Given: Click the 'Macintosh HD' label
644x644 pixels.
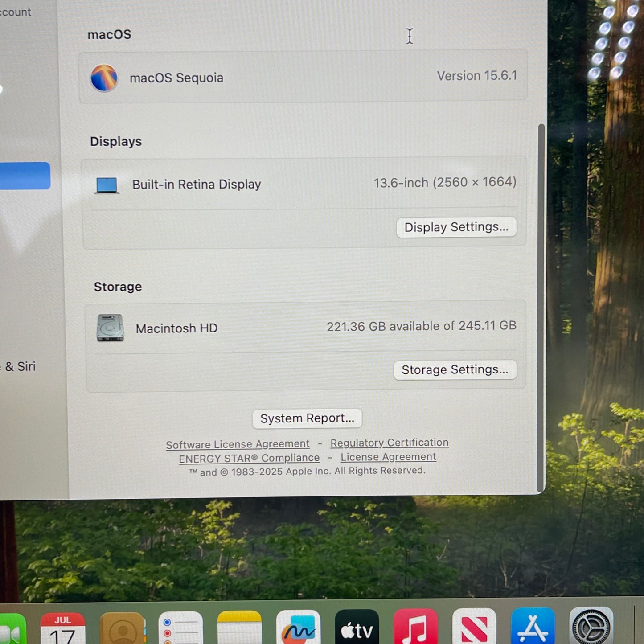Looking at the screenshot, I should (176, 328).
